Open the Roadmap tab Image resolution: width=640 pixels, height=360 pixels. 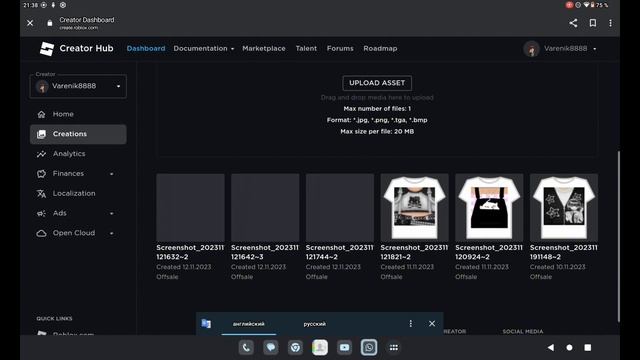[x=380, y=48]
